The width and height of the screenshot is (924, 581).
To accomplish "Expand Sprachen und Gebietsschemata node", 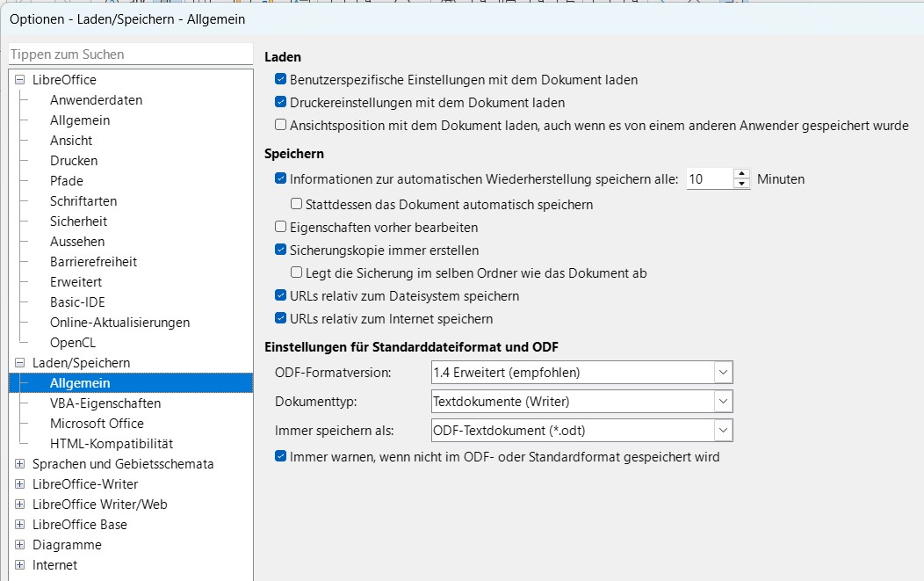I will pyautogui.click(x=19, y=463).
